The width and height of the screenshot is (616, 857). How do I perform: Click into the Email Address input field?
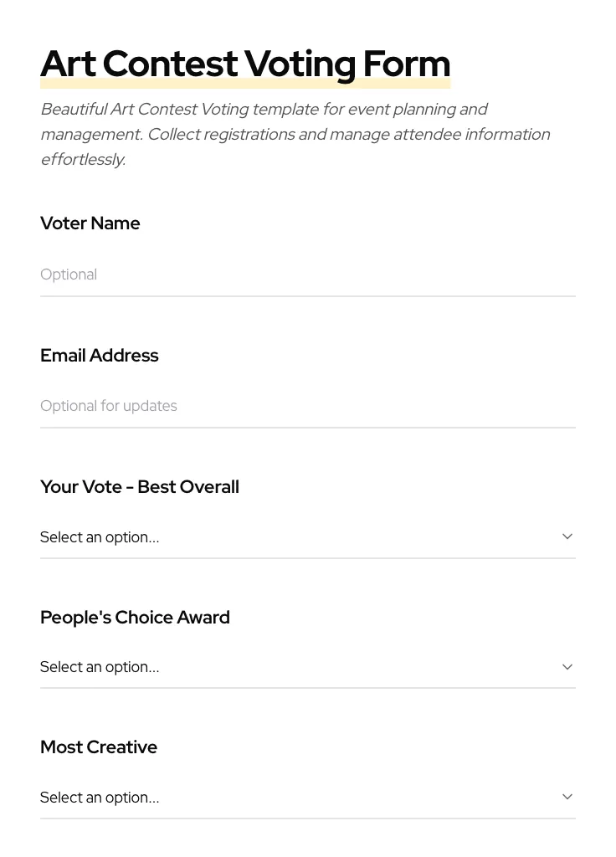pyautogui.click(x=307, y=406)
